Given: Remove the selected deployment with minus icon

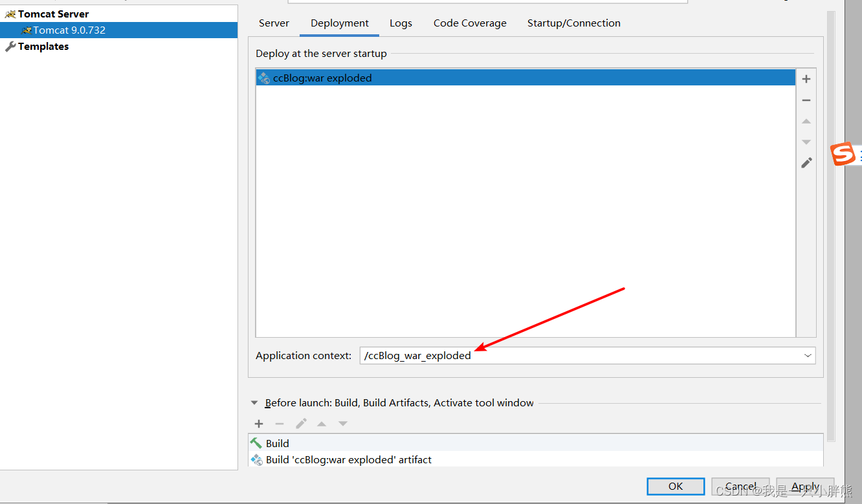Looking at the screenshot, I should point(806,100).
